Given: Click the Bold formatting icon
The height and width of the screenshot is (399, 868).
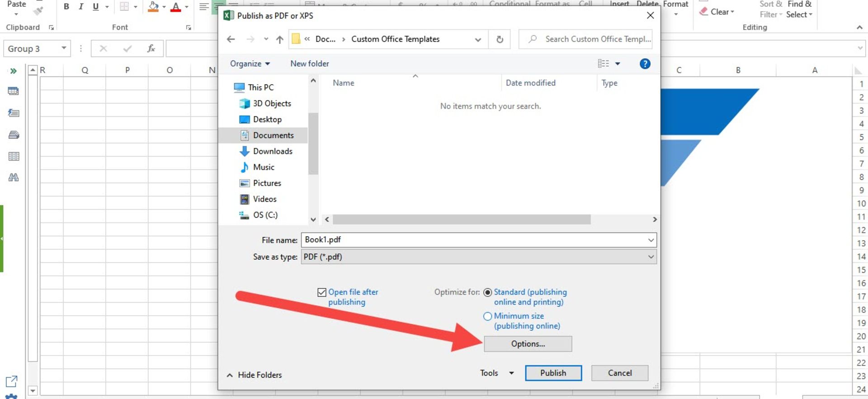Looking at the screenshot, I should [66, 7].
